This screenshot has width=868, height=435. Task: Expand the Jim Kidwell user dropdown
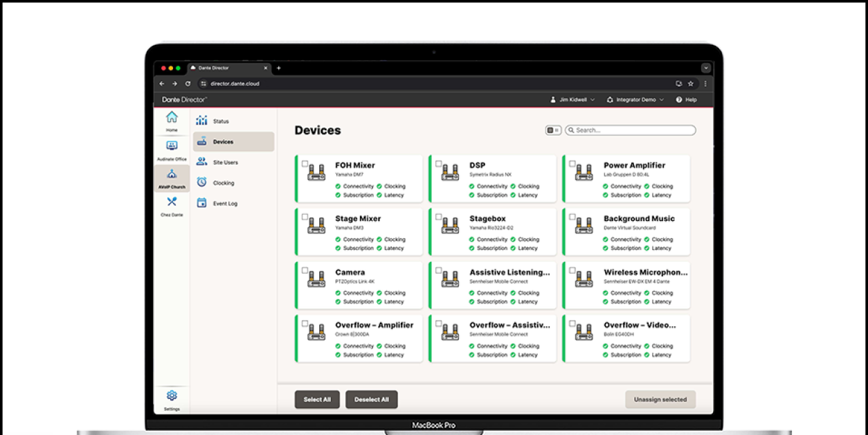[x=572, y=100]
